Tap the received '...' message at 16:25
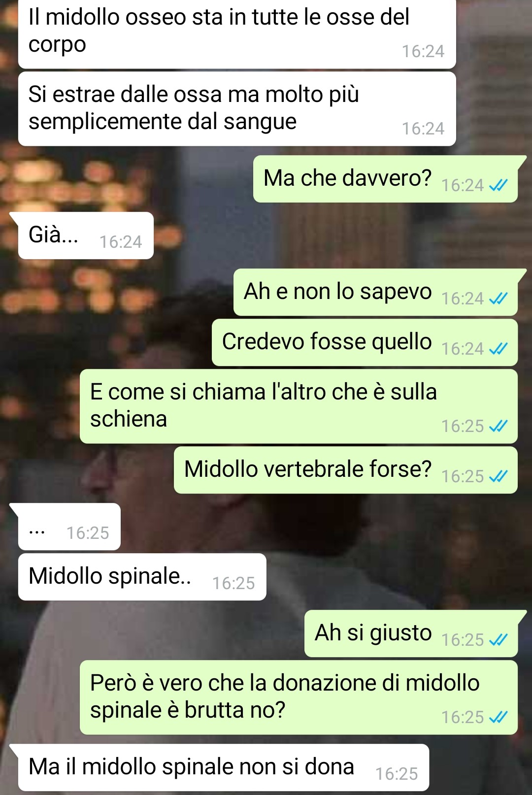 pyautogui.click(x=69, y=527)
